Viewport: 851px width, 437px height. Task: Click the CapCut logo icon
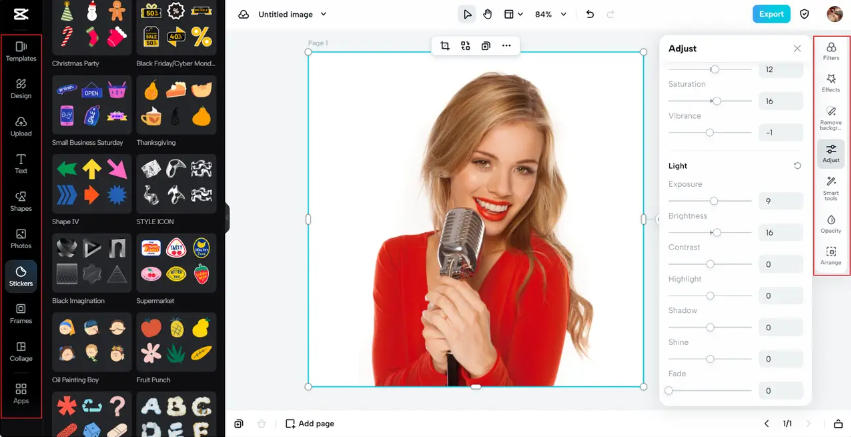pyautogui.click(x=21, y=14)
